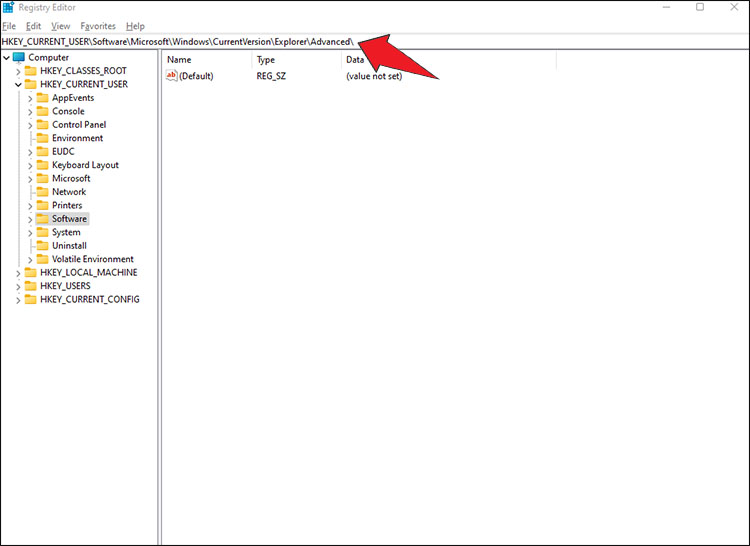Viewport: 750px width, 546px height.
Task: Click the System folder icon
Action: [43, 232]
